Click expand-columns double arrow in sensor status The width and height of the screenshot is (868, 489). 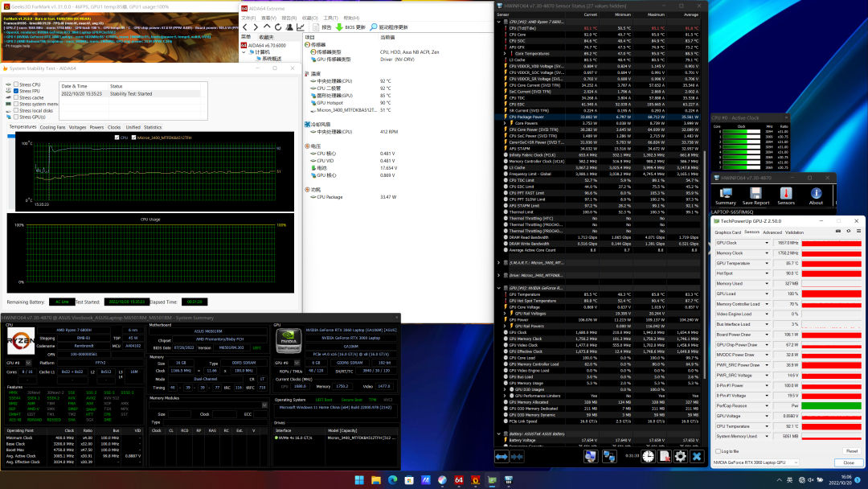pos(502,456)
